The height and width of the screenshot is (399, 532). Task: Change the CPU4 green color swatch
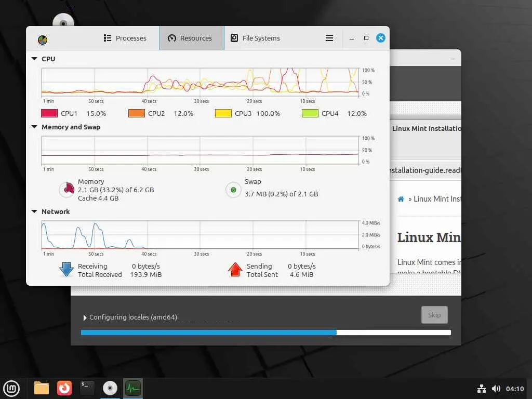click(310, 113)
